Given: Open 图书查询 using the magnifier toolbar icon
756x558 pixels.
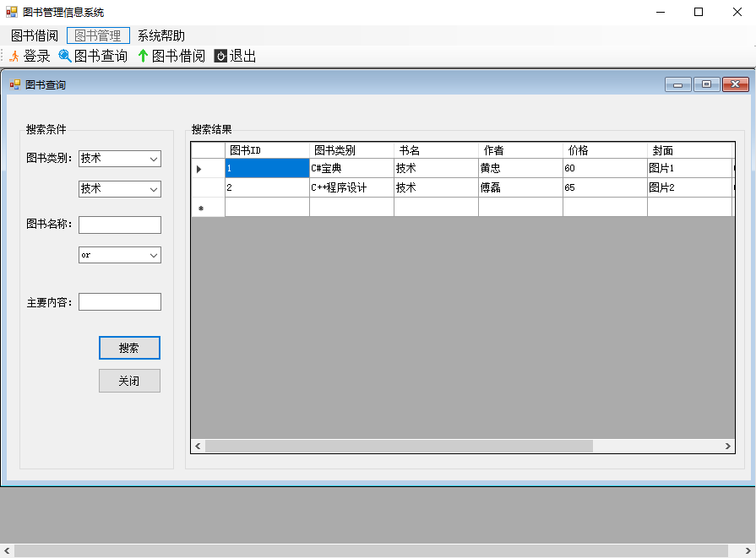Looking at the screenshot, I should [x=65, y=56].
